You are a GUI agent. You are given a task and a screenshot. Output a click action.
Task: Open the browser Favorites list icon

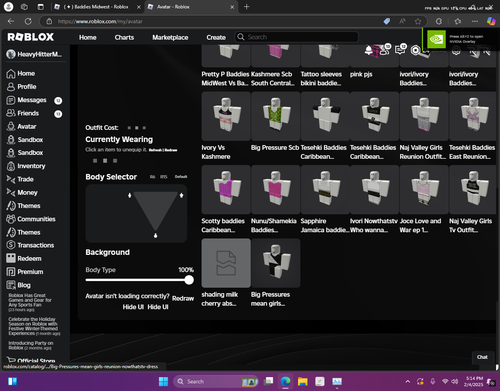458,21
